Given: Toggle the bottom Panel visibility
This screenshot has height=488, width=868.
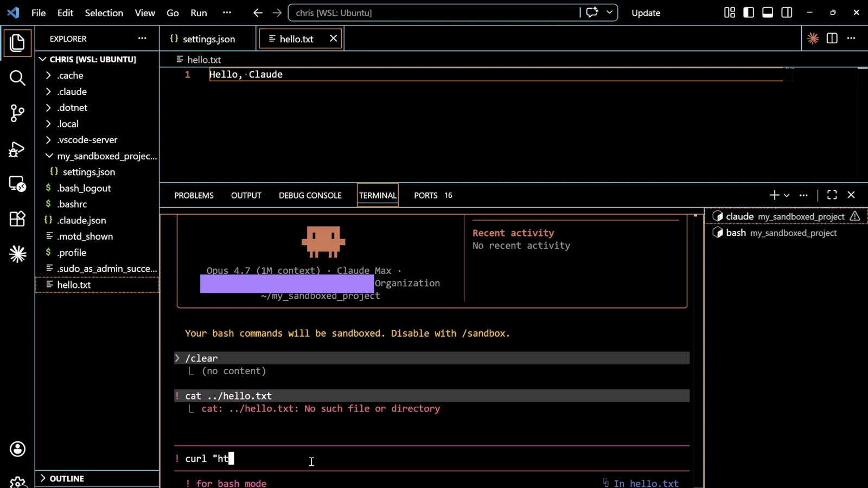Looking at the screenshot, I should tap(768, 12).
